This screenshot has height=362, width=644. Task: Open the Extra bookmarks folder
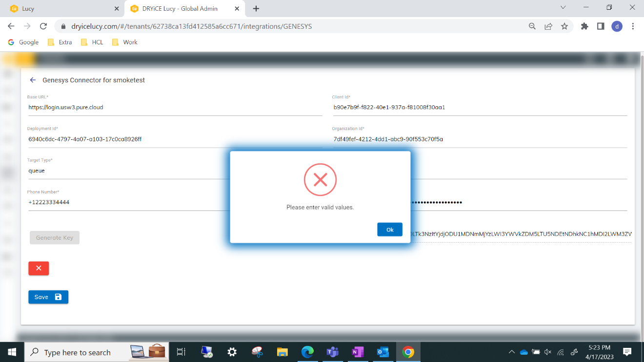tap(59, 42)
